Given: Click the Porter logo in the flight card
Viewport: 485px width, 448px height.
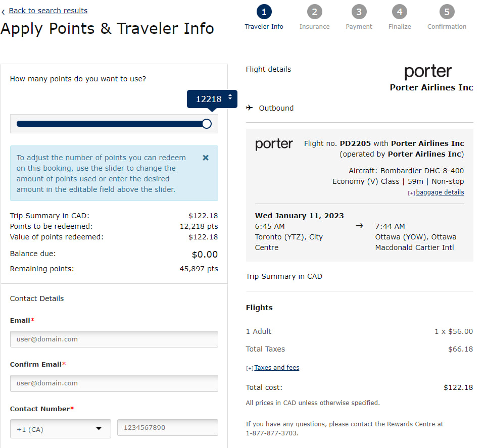Looking at the screenshot, I should pos(274,144).
